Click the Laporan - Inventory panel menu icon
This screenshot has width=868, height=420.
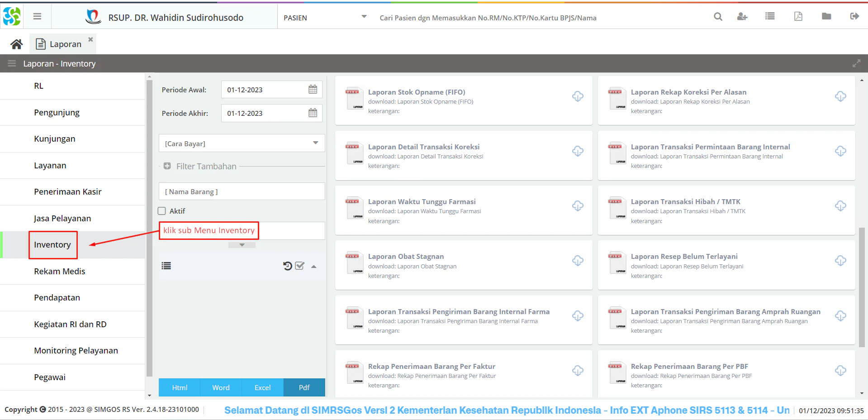12,63
